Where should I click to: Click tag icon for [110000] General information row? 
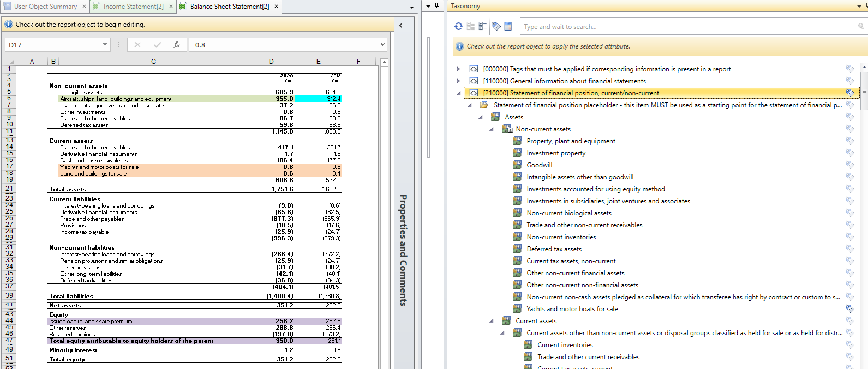coord(850,81)
